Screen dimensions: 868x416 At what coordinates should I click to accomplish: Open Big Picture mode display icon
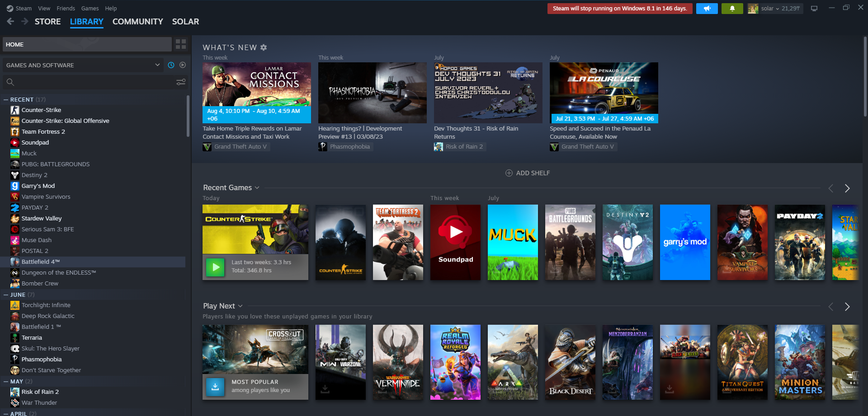(814, 9)
